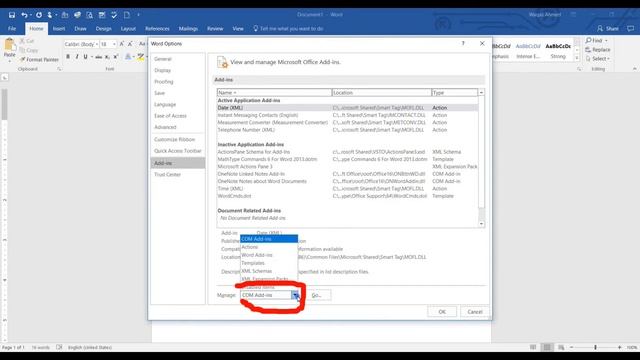640x360 pixels.
Task: Toggle Bold formatting
Action: click(68, 57)
